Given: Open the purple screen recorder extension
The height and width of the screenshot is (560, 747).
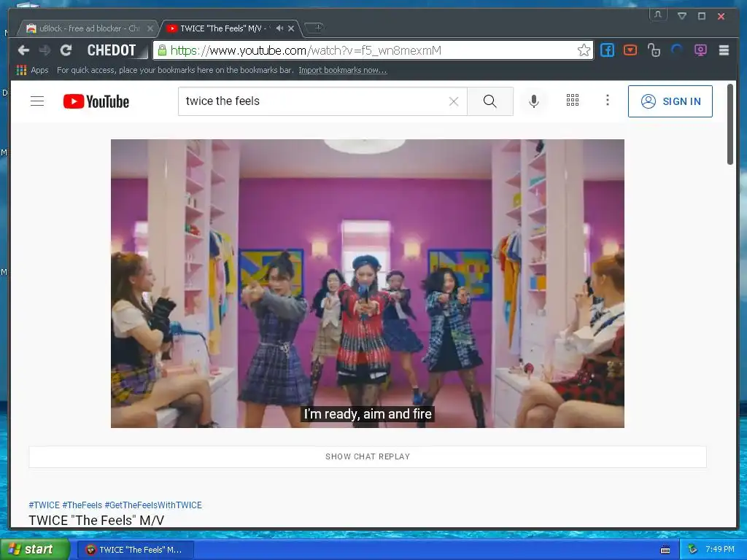Looking at the screenshot, I should tap(700, 50).
